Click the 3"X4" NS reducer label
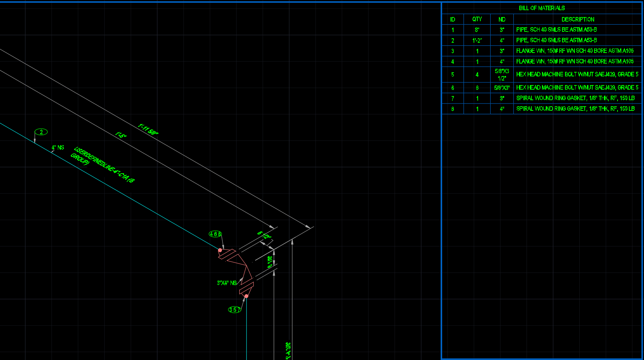Screen dimensions: 644x360 point(226,282)
